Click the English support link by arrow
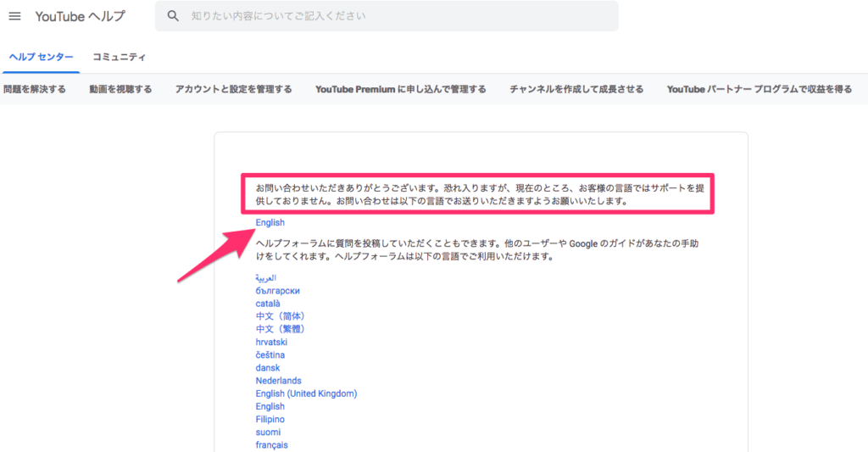Image resolution: width=868 pixels, height=452 pixels. click(x=270, y=223)
